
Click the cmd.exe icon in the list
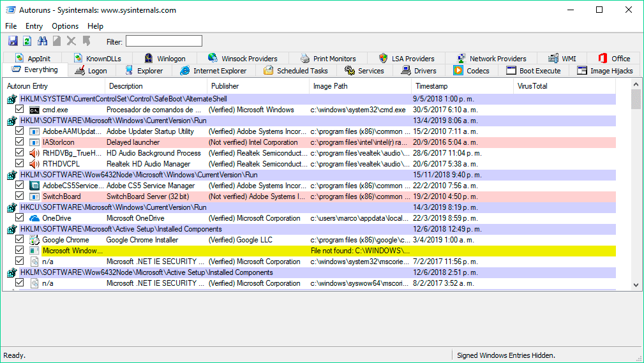[34, 110]
